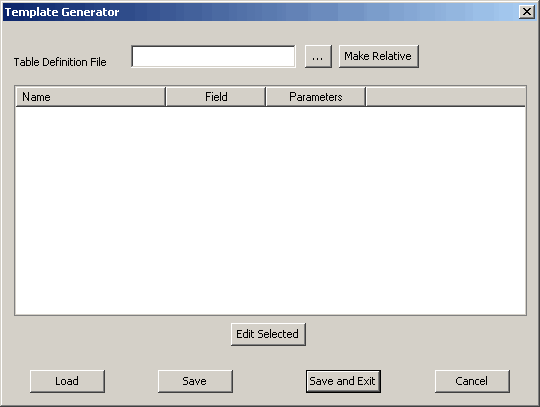The height and width of the screenshot is (407, 540).
Task: Save the template using the Save button
Action: tap(195, 381)
